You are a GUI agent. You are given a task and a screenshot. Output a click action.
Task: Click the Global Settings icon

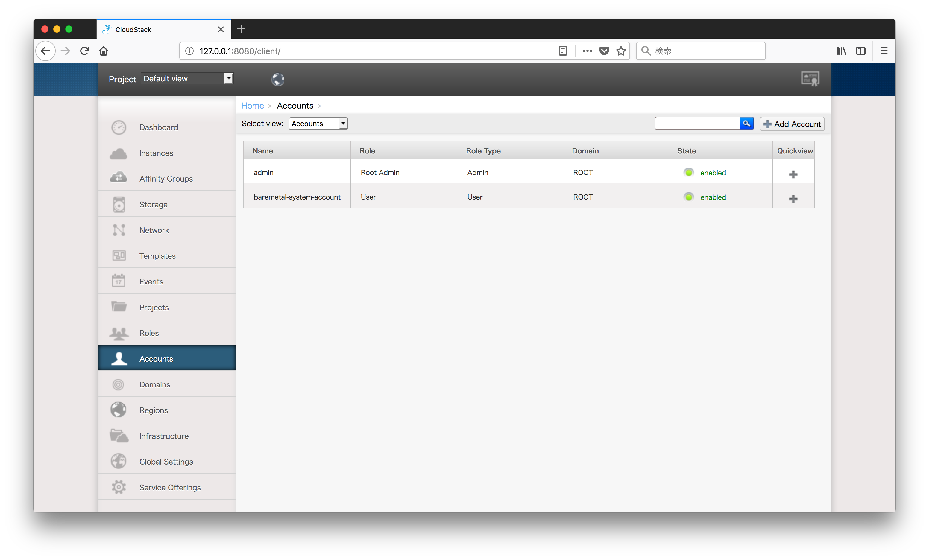pyautogui.click(x=119, y=462)
